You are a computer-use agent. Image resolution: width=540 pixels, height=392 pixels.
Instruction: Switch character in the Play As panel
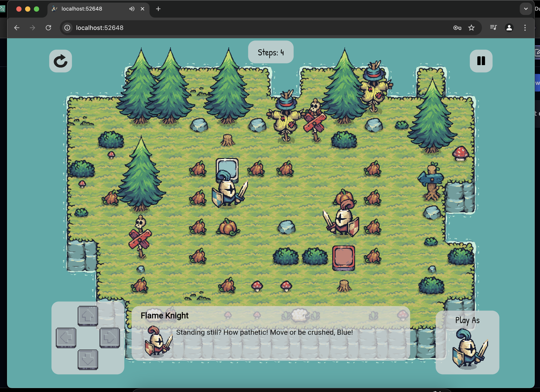tap(468, 348)
